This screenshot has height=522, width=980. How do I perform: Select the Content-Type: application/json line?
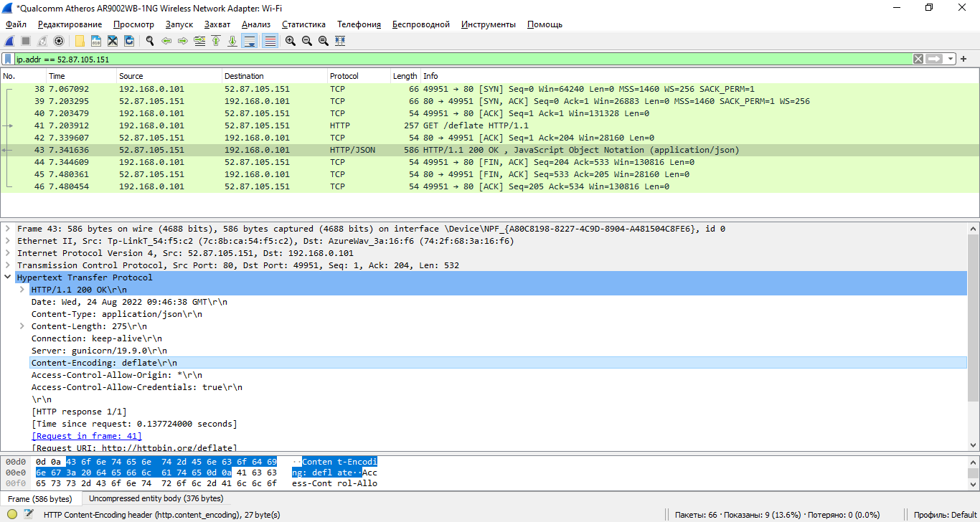click(499, 314)
